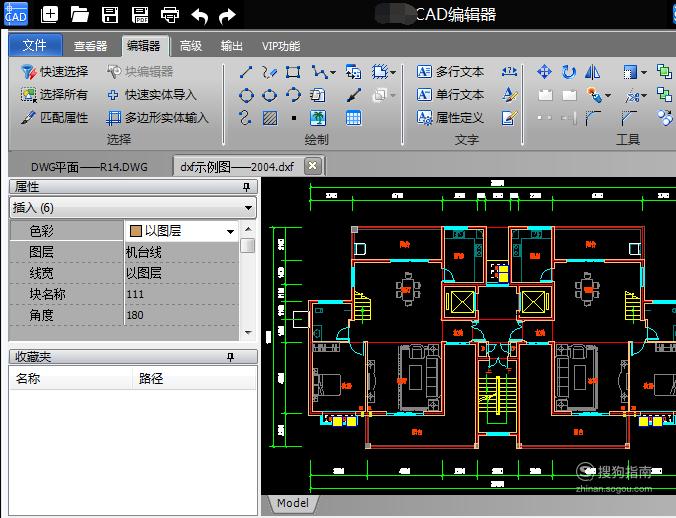Select the Ellipse tool
Image resolution: width=676 pixels, height=518 pixels.
click(x=269, y=95)
